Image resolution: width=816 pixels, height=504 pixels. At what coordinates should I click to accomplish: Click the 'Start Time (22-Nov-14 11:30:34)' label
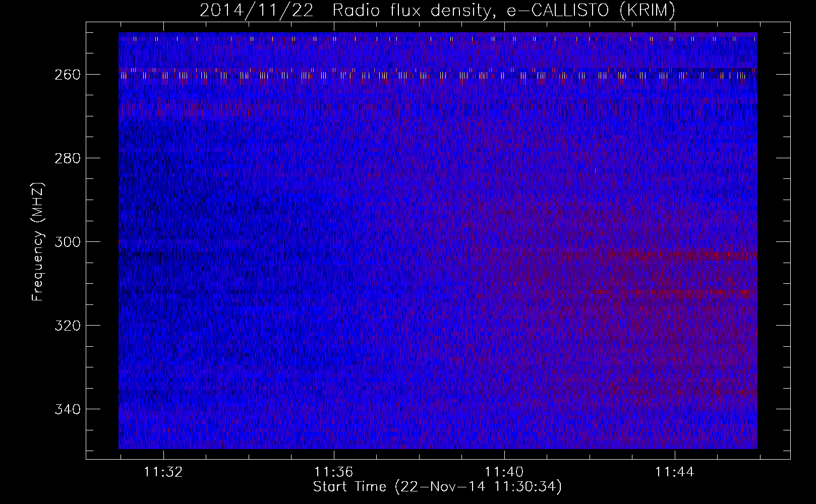click(437, 487)
